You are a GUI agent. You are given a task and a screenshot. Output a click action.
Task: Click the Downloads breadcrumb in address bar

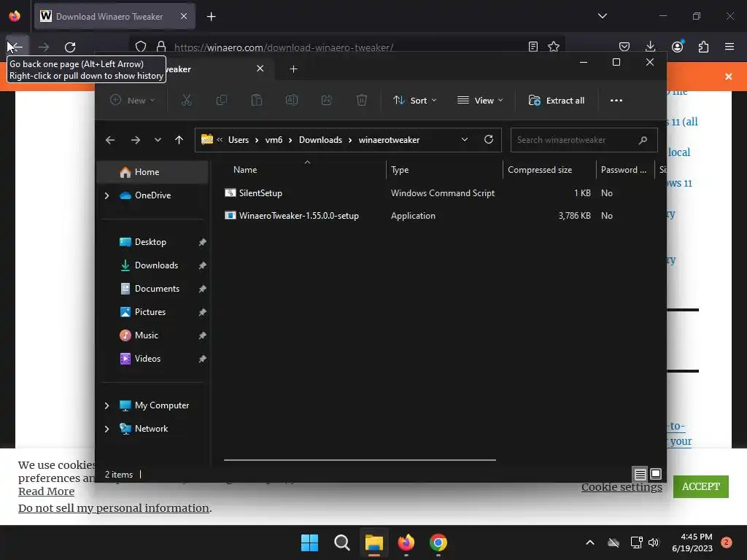320,140
